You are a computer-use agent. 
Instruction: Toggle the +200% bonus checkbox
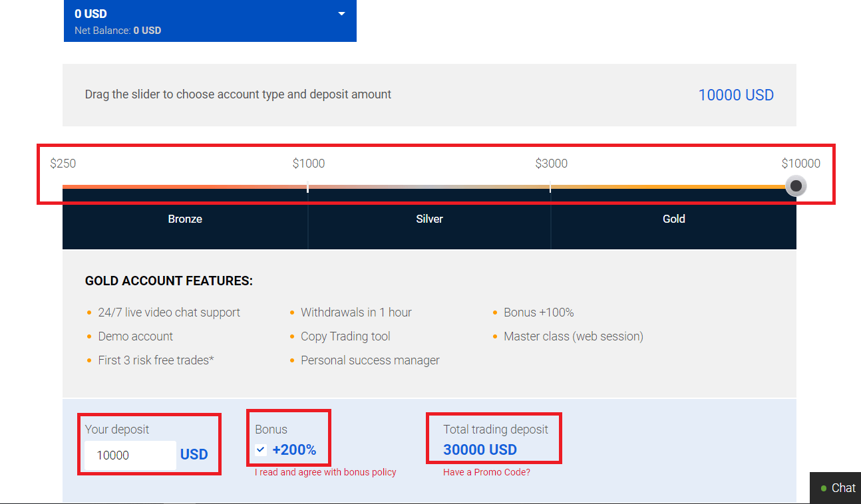[x=261, y=450]
